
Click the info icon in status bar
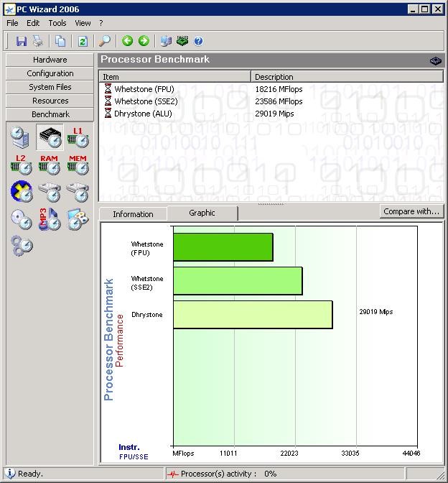pyautogui.click(x=10, y=473)
